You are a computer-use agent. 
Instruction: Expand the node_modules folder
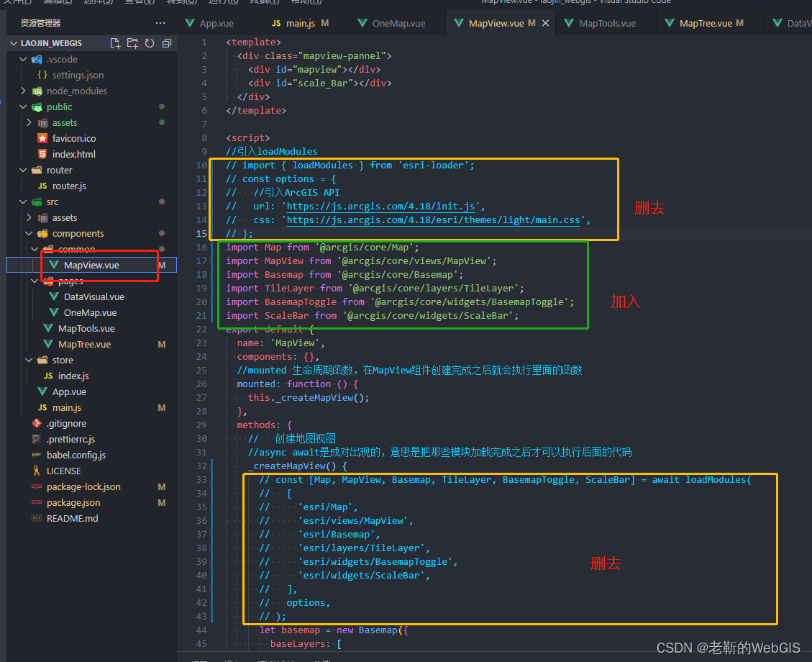point(76,91)
